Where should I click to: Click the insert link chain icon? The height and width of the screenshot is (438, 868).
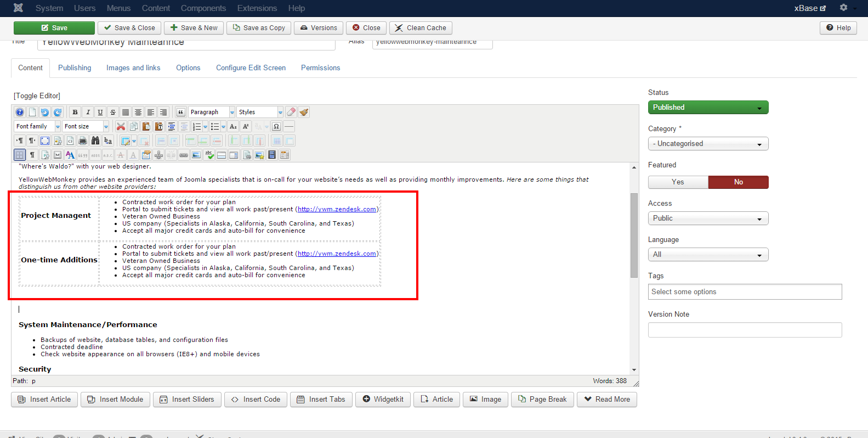click(x=184, y=155)
